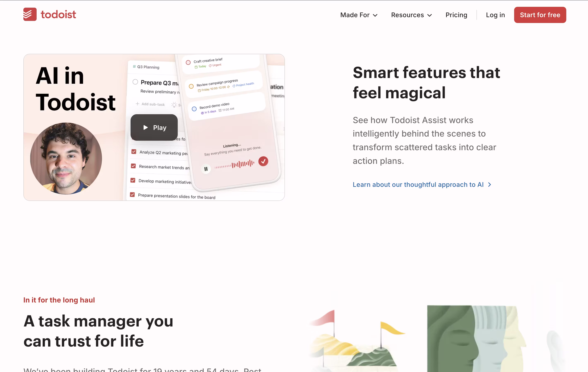The width and height of the screenshot is (588, 372).
Task: Open the Made For menu
Action: point(359,15)
